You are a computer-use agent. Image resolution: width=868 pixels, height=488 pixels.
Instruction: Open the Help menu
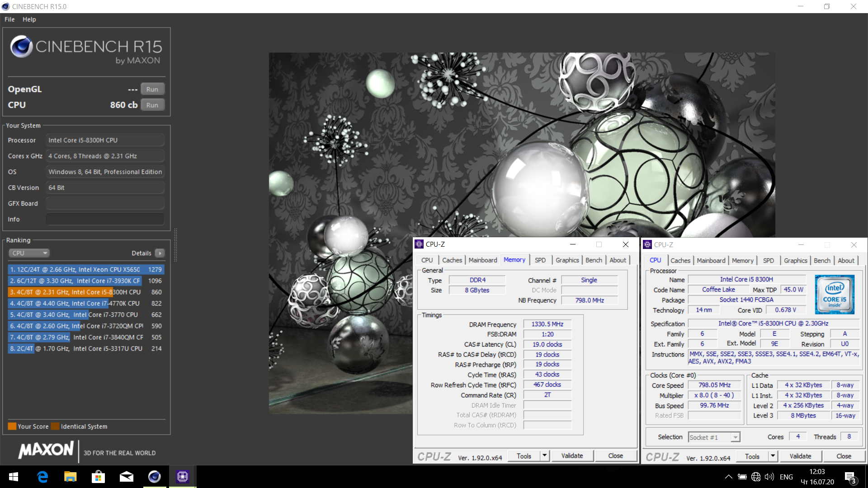click(x=29, y=19)
